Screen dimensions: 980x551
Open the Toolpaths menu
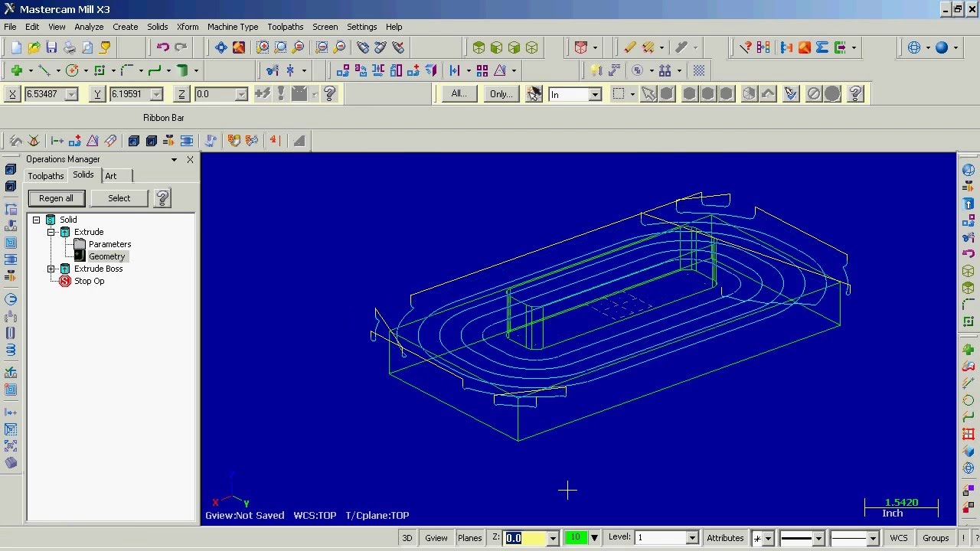pos(285,27)
